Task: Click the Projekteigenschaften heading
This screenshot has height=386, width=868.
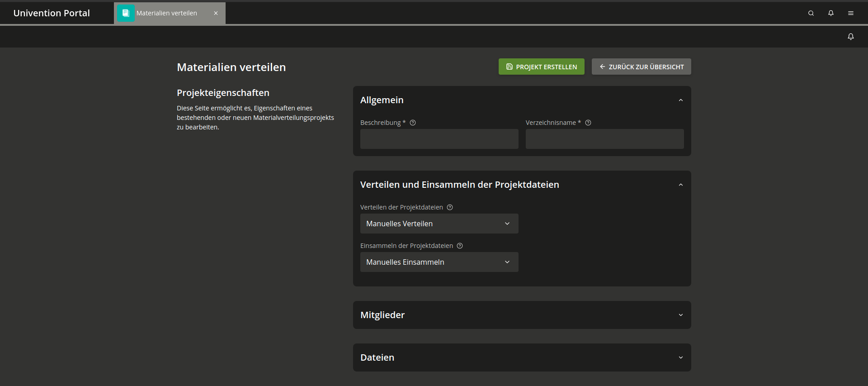Action: tap(223, 93)
